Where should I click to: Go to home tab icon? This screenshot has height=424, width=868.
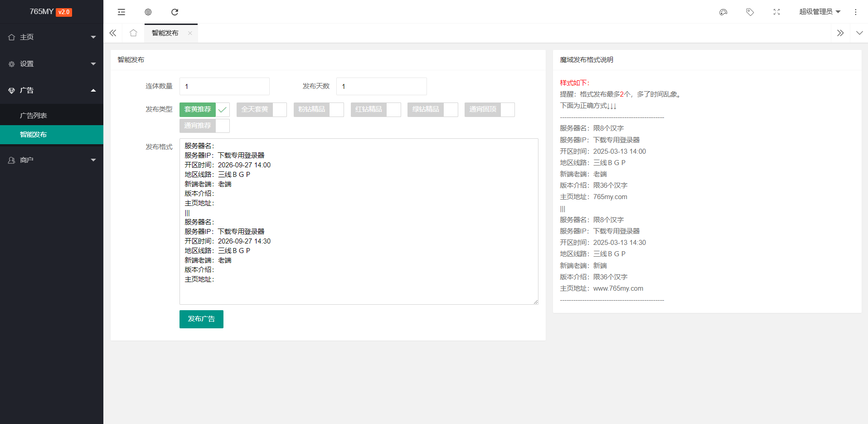coord(133,33)
